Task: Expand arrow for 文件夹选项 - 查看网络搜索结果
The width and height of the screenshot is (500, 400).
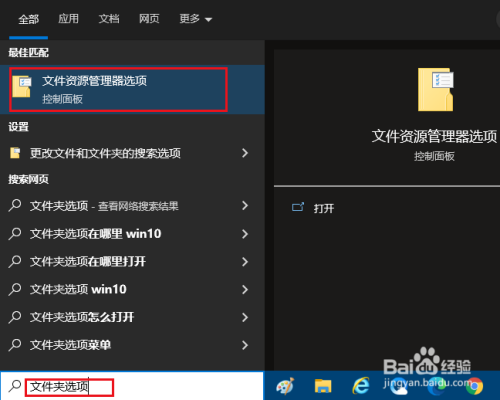Action: pyautogui.click(x=245, y=206)
